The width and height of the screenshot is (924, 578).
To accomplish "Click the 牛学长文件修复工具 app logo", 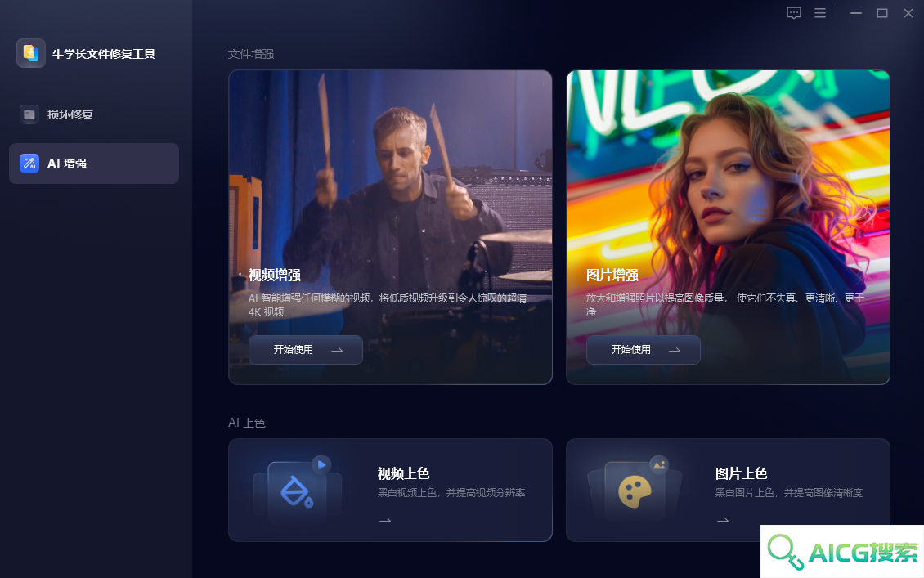I will pos(30,54).
